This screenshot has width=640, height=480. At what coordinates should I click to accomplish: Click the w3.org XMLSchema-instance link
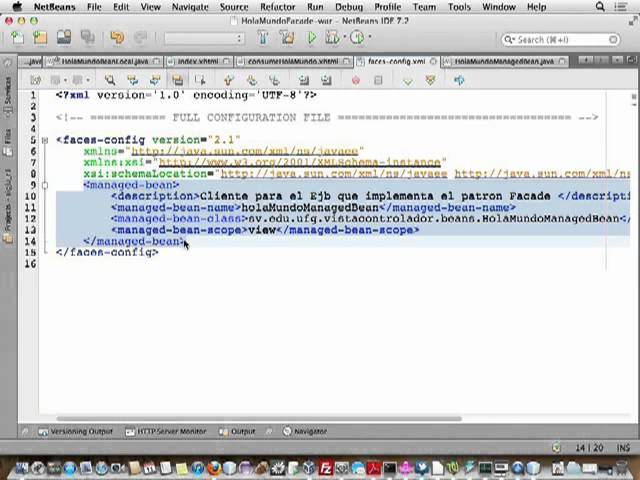pyautogui.click(x=300, y=163)
